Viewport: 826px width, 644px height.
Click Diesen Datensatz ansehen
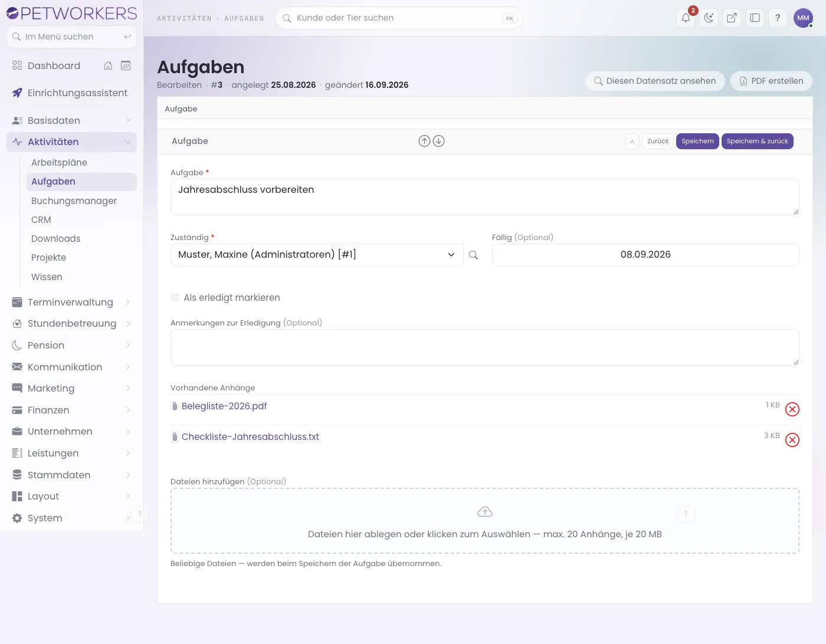click(655, 81)
